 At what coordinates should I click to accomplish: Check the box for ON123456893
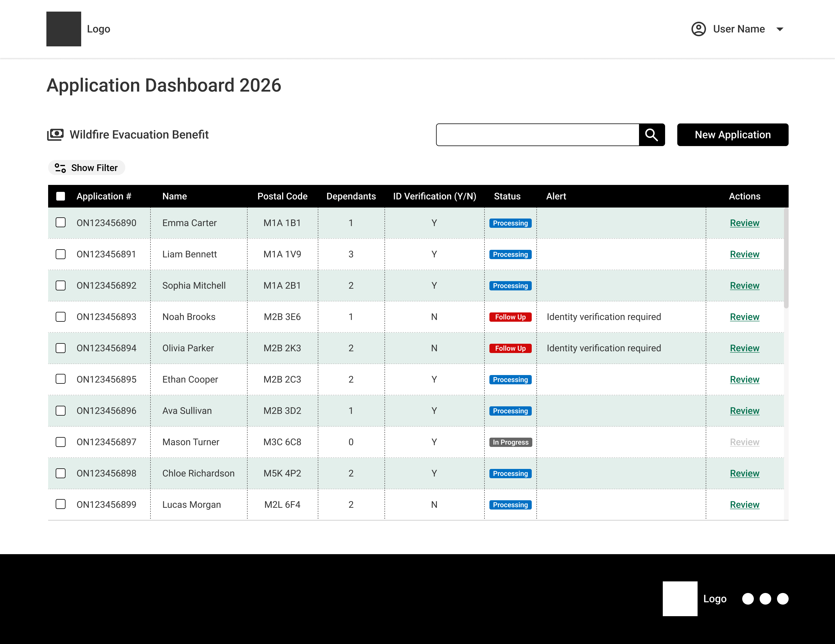tap(60, 317)
